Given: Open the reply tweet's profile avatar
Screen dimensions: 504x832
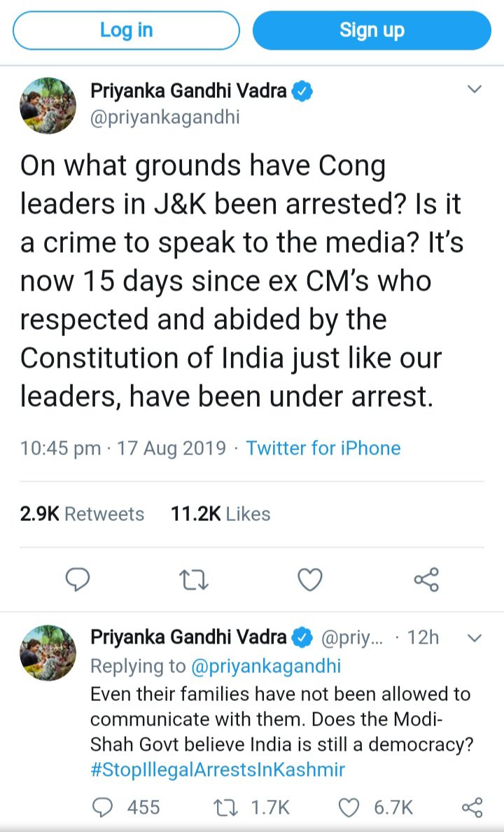Looking at the screenshot, I should 47,653.
